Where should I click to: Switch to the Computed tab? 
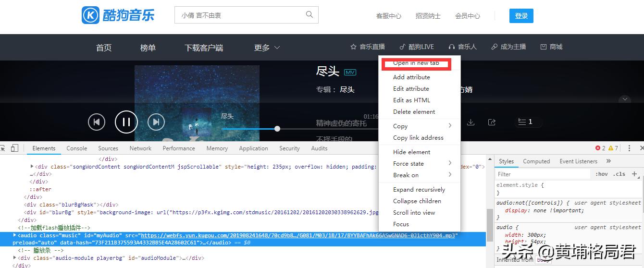click(x=536, y=161)
